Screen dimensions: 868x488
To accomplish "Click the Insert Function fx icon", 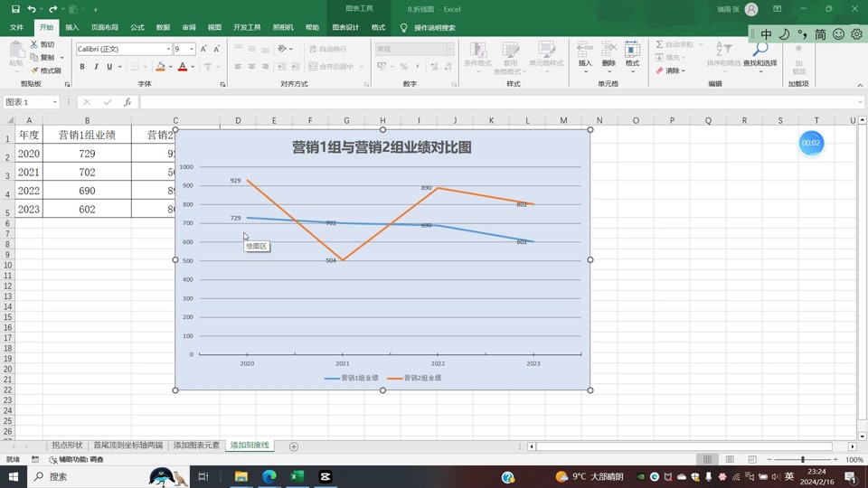I will (127, 102).
